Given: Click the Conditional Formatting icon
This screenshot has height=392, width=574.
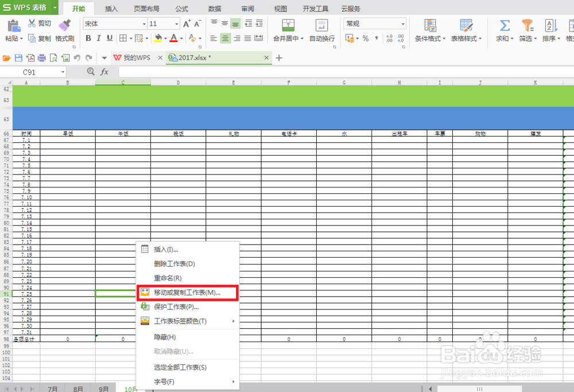Looking at the screenshot, I should pyautogui.click(x=430, y=25).
